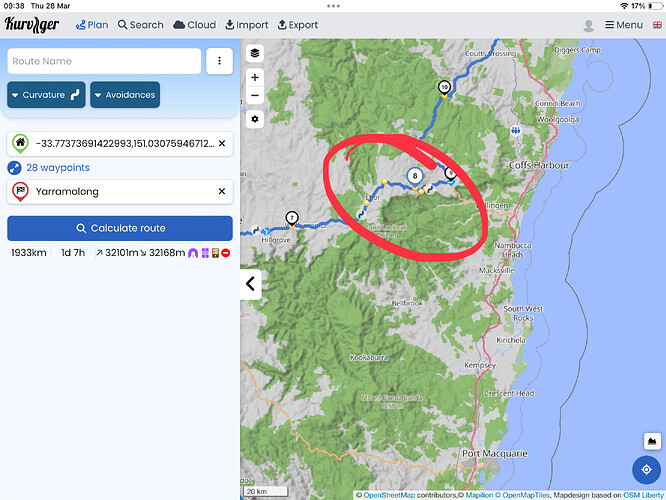The image size is (666, 500).
Task: Zoom out of the map
Action: [255, 96]
